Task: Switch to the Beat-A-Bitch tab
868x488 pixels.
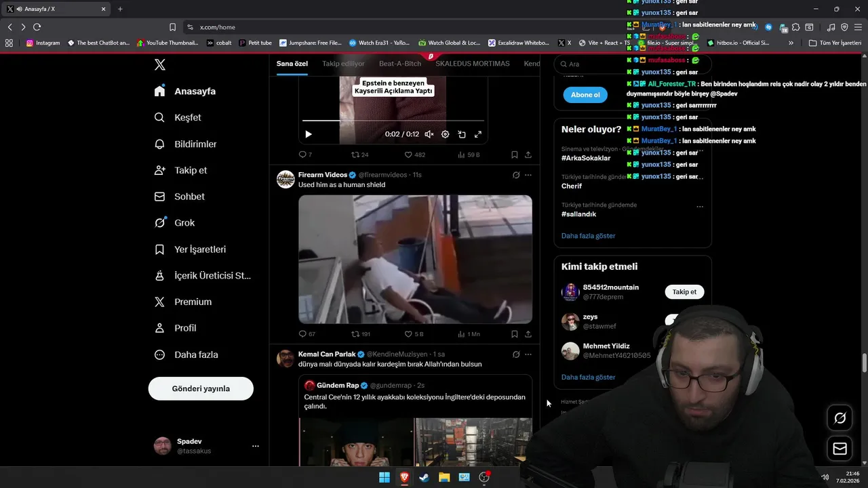Action: pos(400,64)
